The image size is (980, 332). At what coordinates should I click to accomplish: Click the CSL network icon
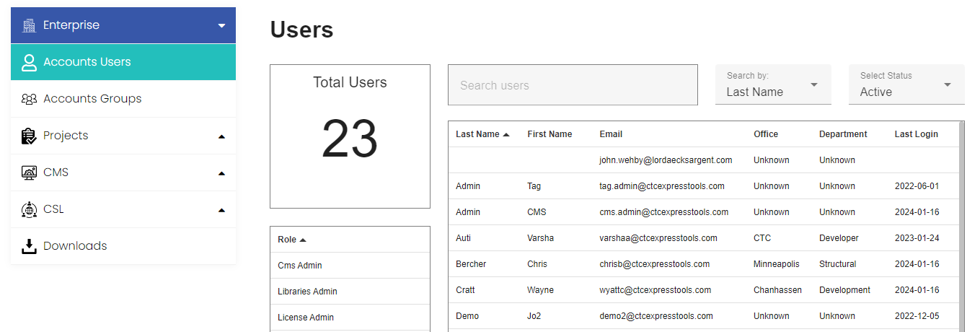[x=29, y=209]
